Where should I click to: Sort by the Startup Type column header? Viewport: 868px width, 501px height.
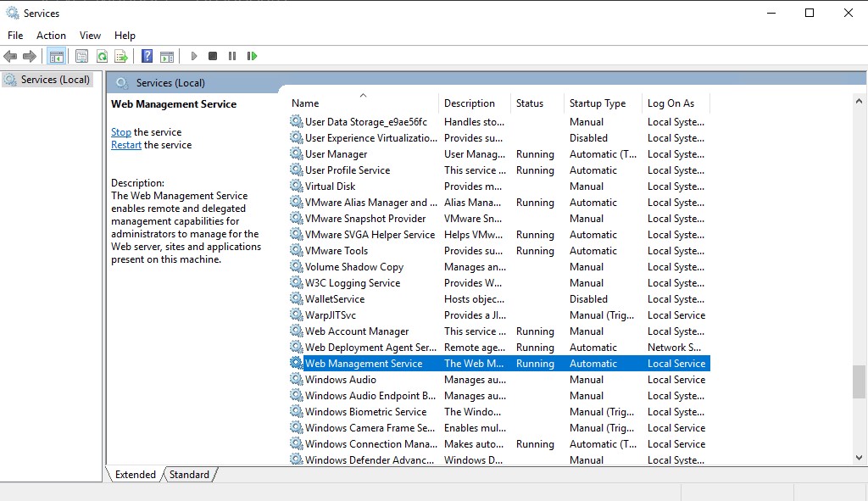[604, 103]
